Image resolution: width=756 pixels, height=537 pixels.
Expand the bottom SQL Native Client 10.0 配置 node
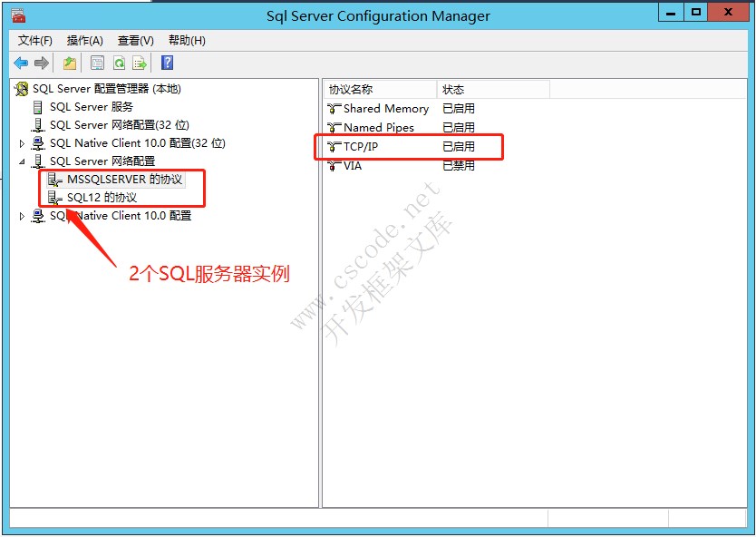pyautogui.click(x=22, y=216)
